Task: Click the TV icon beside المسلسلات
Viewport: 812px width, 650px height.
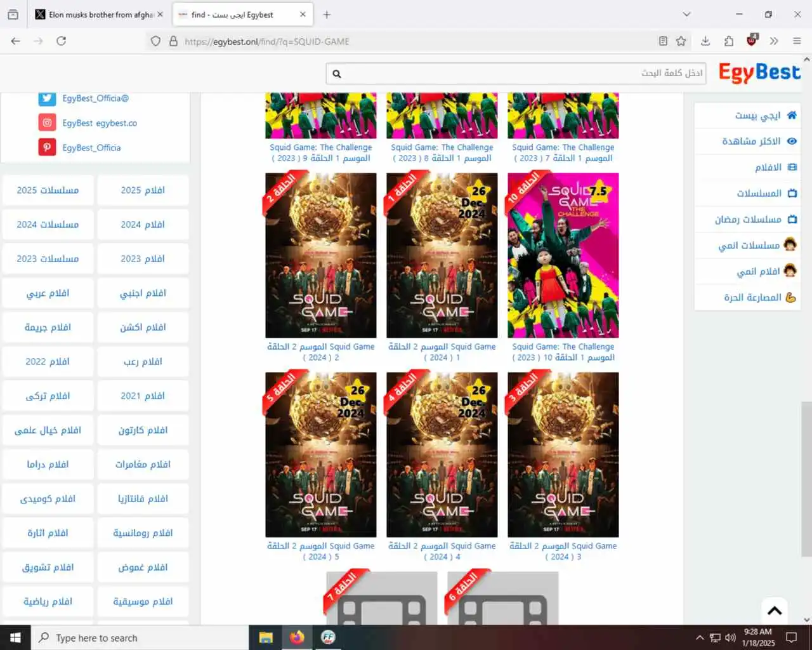Action: [792, 193]
